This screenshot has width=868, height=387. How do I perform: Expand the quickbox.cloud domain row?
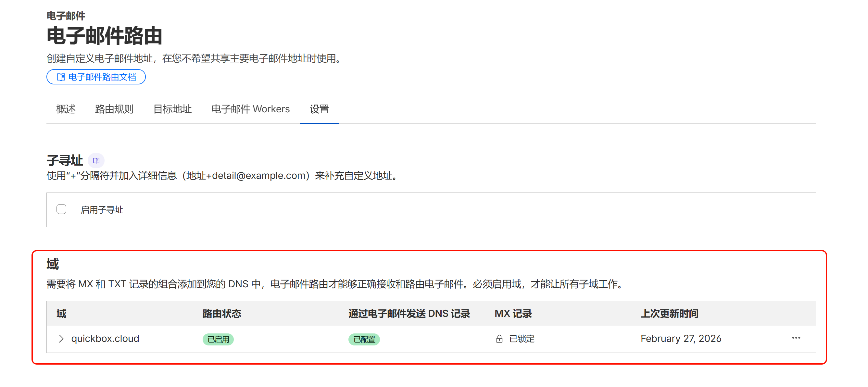[61, 339]
